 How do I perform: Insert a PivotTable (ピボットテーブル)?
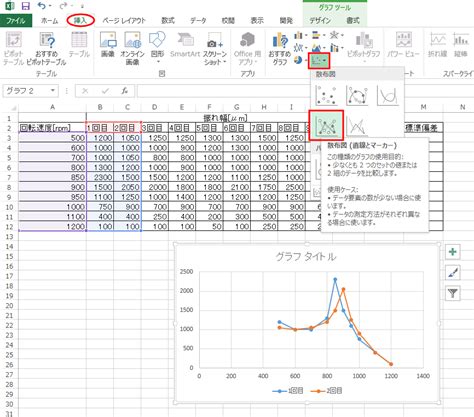coord(13,48)
